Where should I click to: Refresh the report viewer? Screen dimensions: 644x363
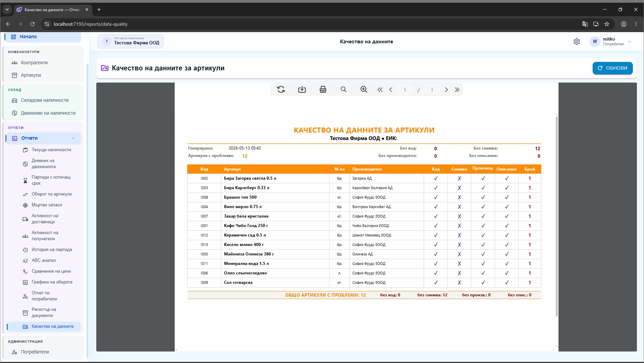tap(281, 90)
